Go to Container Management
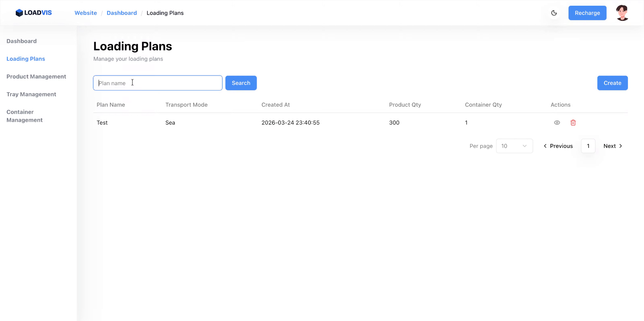 (24, 116)
